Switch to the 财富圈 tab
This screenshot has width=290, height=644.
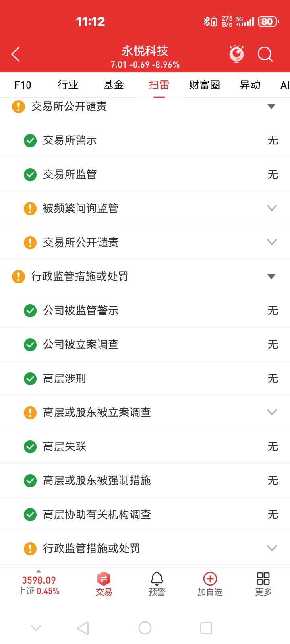point(205,85)
